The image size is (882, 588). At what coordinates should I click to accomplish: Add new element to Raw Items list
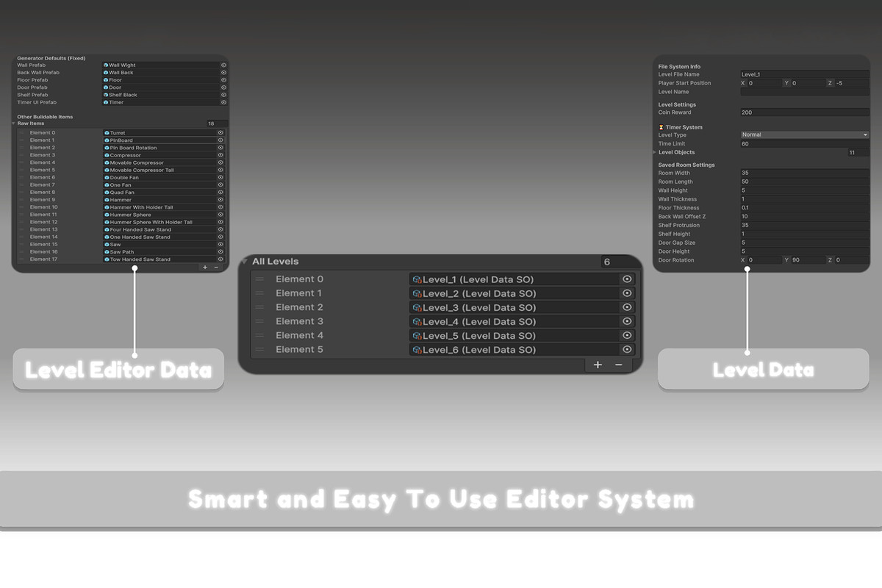pos(204,268)
